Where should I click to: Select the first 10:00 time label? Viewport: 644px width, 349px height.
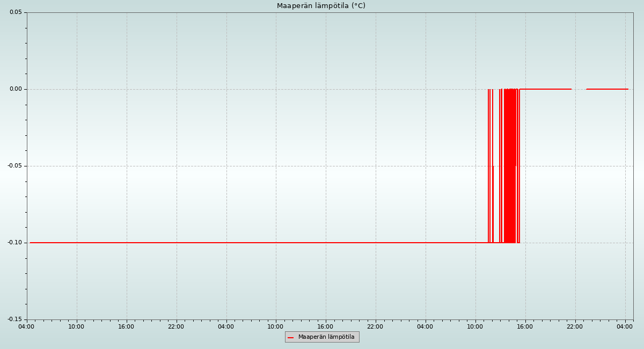point(76,326)
